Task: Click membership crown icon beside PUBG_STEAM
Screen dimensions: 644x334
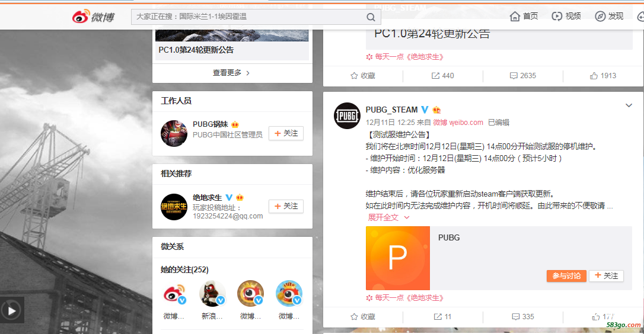Action: tap(436, 110)
